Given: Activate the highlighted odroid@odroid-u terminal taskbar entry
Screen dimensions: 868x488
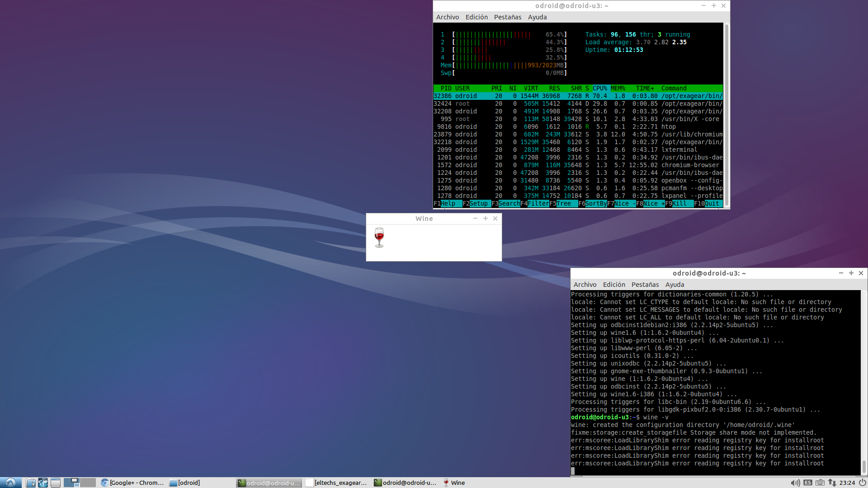Looking at the screenshot, I should tap(269, 483).
